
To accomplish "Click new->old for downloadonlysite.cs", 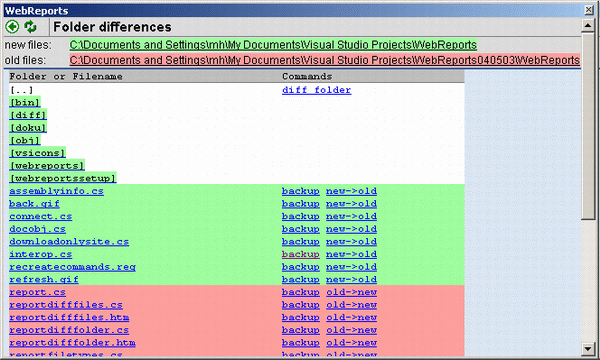I will (x=351, y=241).
